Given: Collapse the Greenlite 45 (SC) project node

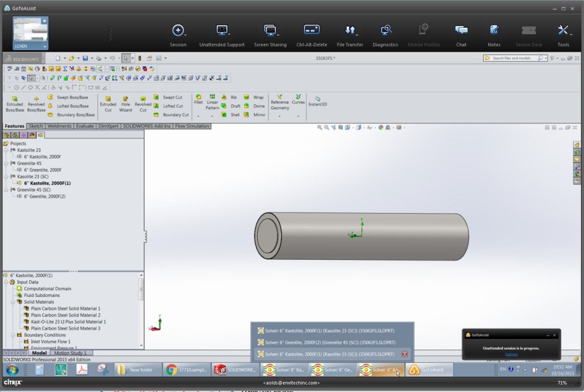Looking at the screenshot, I should 6,190.
